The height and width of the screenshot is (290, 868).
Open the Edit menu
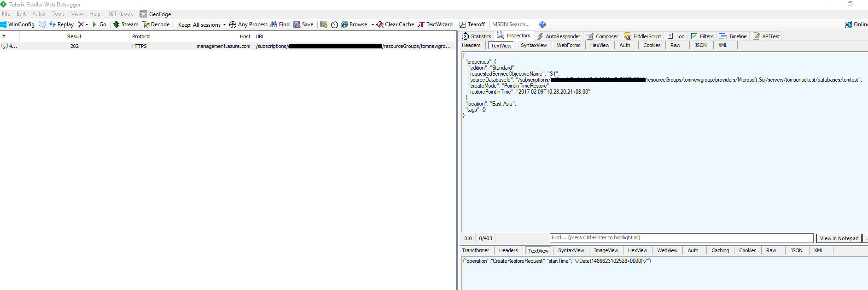click(21, 14)
